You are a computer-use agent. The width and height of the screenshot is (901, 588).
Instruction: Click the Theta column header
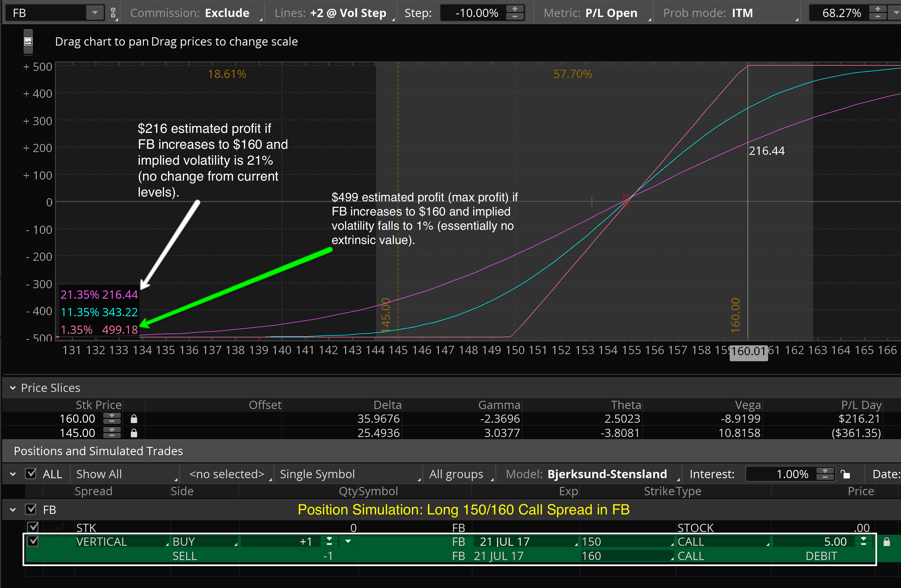click(x=626, y=405)
